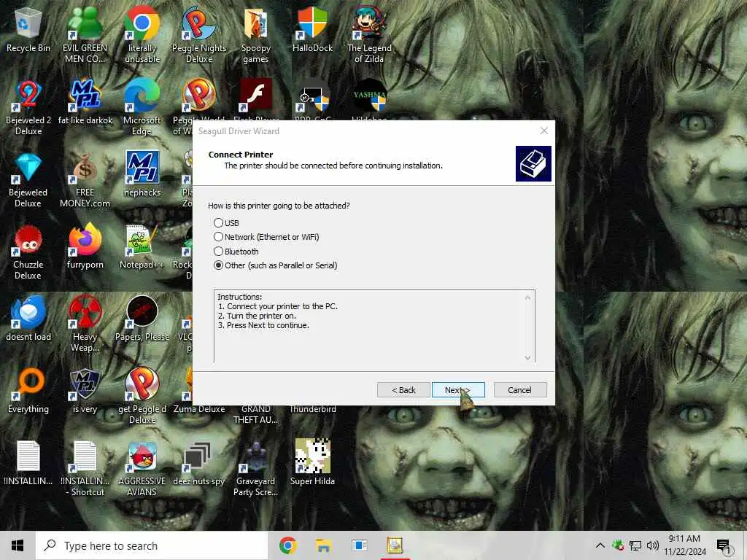Select the !INSTALLIN... - Shortcut icon
The width and height of the screenshot is (747, 560).
85,469
